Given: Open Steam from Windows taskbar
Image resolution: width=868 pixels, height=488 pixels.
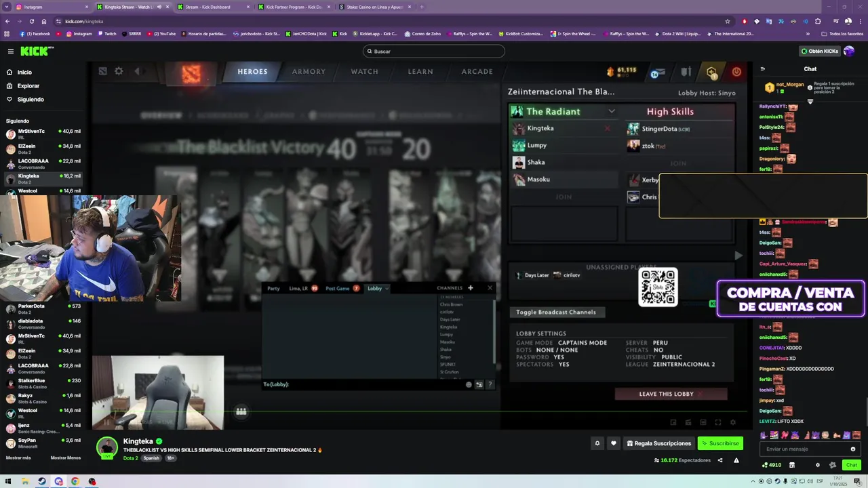Looking at the screenshot, I should [x=42, y=481].
